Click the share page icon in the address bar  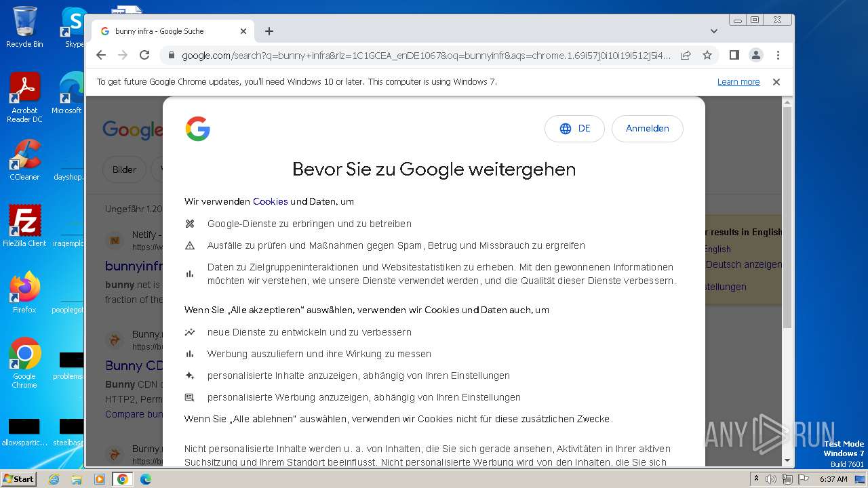tap(686, 55)
